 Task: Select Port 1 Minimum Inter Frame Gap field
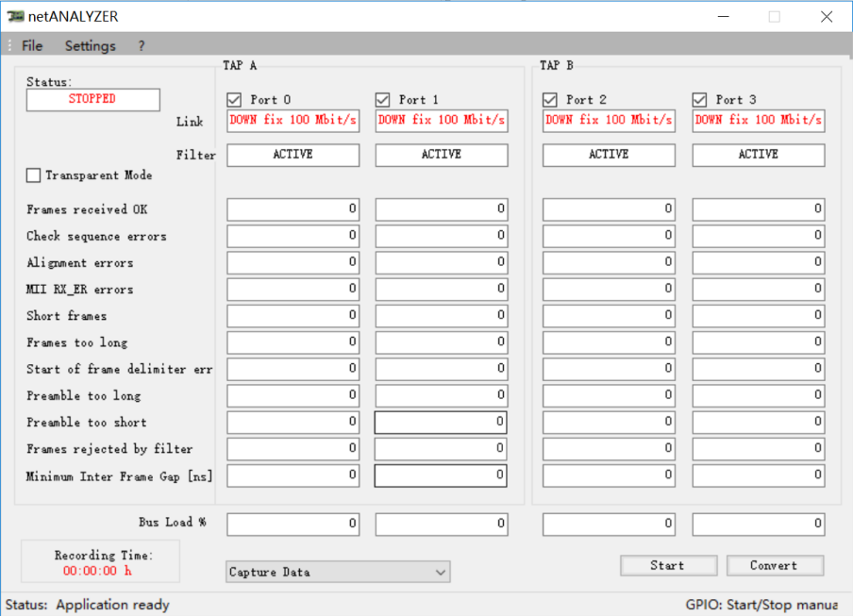(x=442, y=475)
